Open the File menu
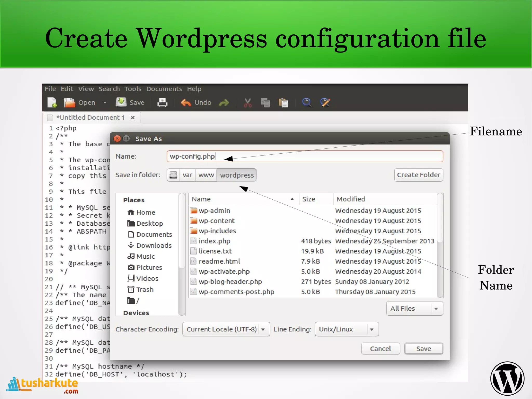Screen dimensions: 532x399 pyautogui.click(x=50, y=89)
